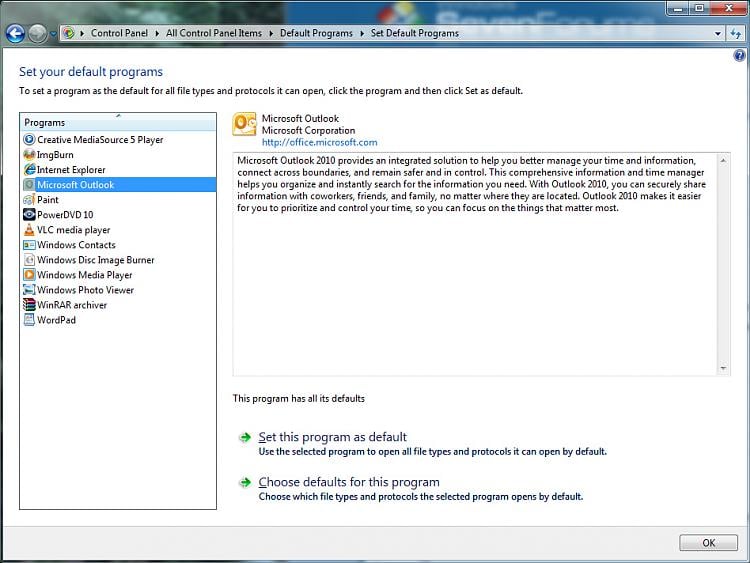Click the Windows Media Player icon
Viewport: 750px width, 563px height.
click(x=29, y=275)
